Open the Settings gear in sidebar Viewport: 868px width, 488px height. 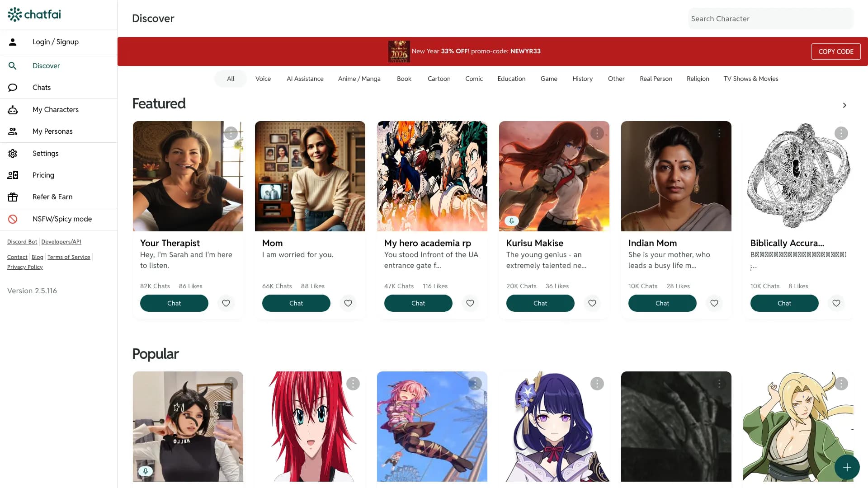click(x=13, y=154)
